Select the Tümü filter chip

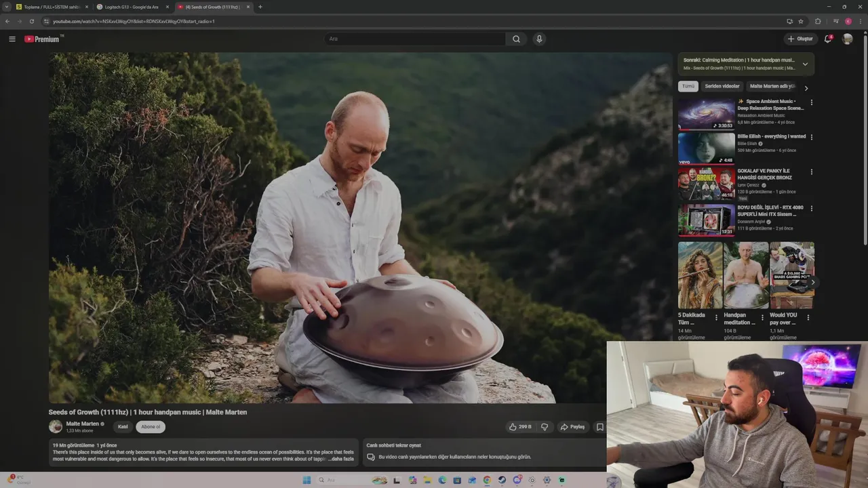tap(688, 86)
